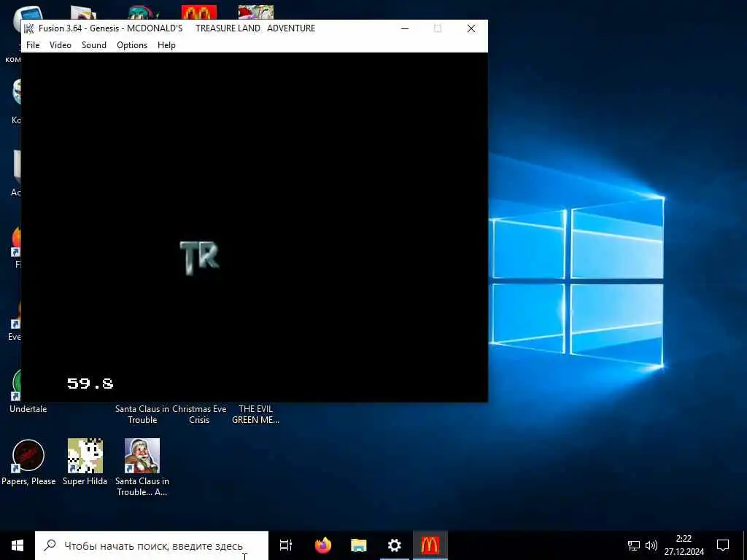Click the TR logo in the game screen
This screenshot has width=747, height=560.
(x=200, y=257)
